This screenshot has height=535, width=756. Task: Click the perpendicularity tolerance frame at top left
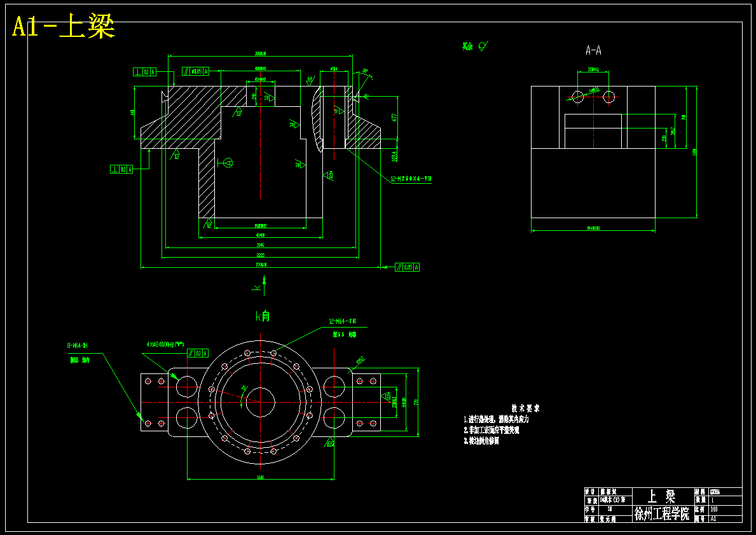[144, 72]
